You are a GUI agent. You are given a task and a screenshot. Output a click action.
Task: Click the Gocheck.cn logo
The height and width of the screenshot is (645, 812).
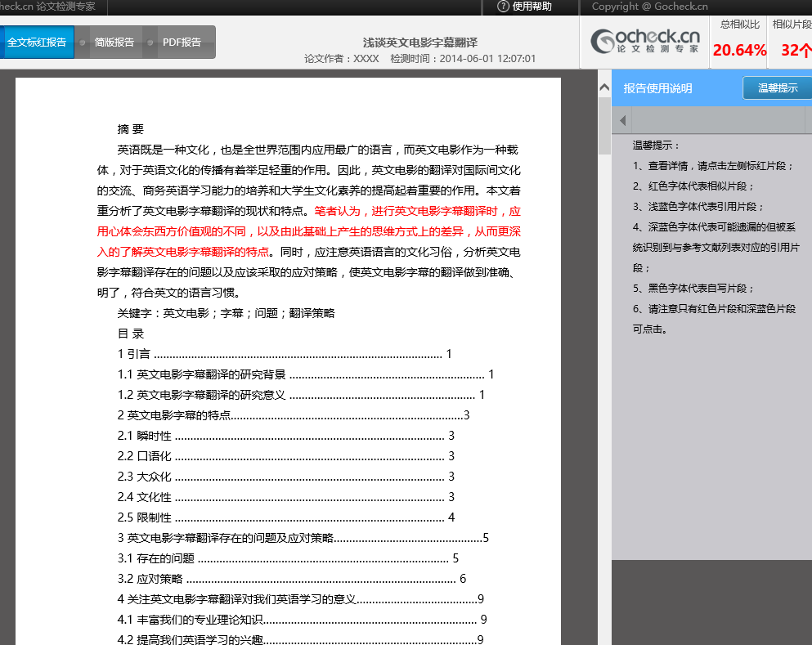pos(645,41)
